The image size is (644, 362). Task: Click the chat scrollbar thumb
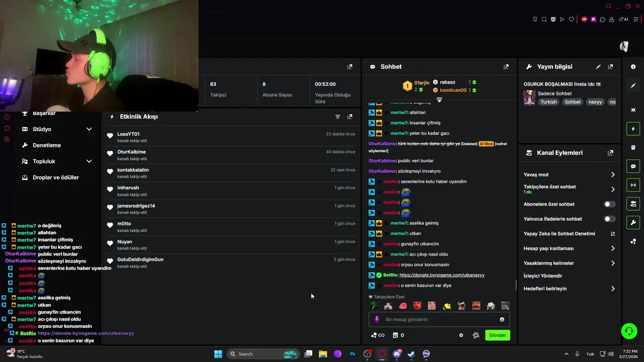(x=516, y=285)
